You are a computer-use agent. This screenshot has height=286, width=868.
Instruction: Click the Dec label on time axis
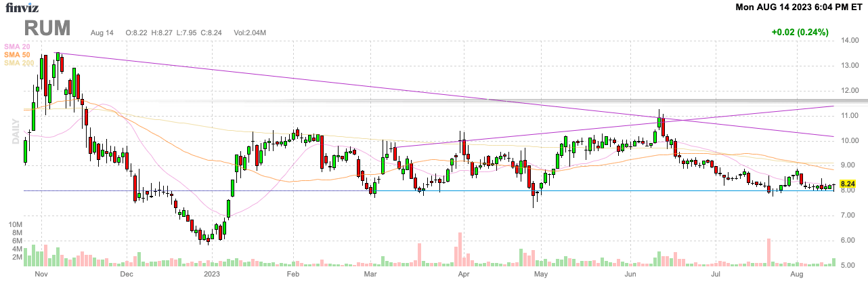(x=126, y=274)
